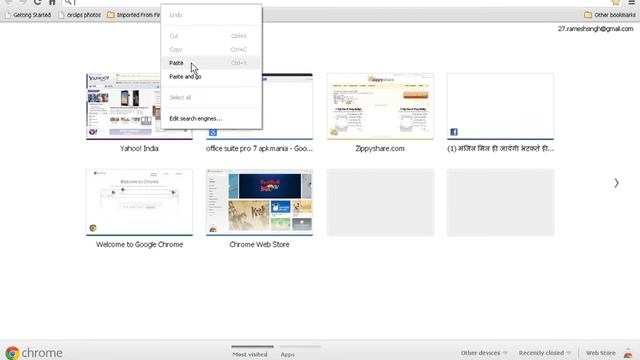Click office suite pro 7 apkmania label
This screenshot has width=640, height=360.
tap(259, 149)
